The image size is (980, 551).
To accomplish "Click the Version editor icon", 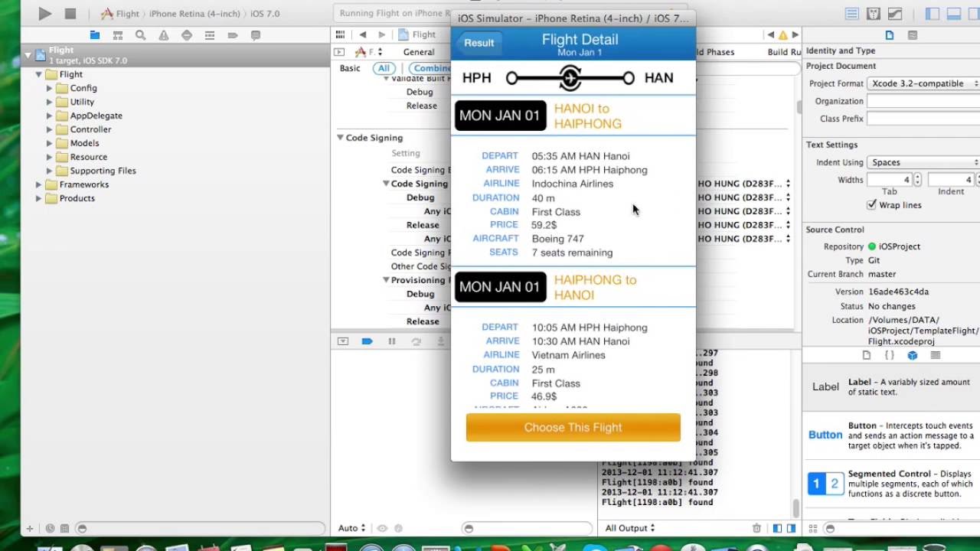I will [894, 14].
